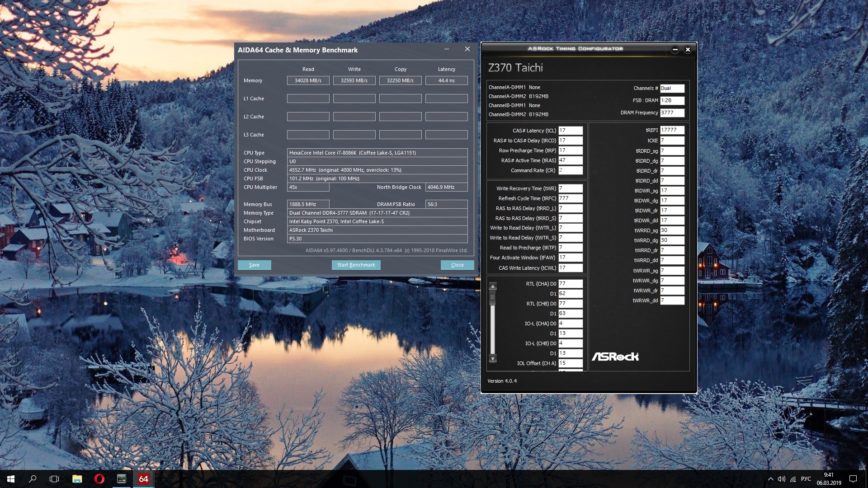Minimize the ASRock Timing Configurator window

[675, 50]
